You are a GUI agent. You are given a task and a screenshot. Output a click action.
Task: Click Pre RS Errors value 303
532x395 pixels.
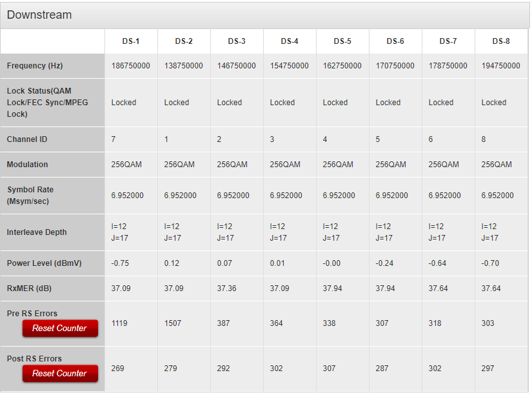[x=488, y=323]
